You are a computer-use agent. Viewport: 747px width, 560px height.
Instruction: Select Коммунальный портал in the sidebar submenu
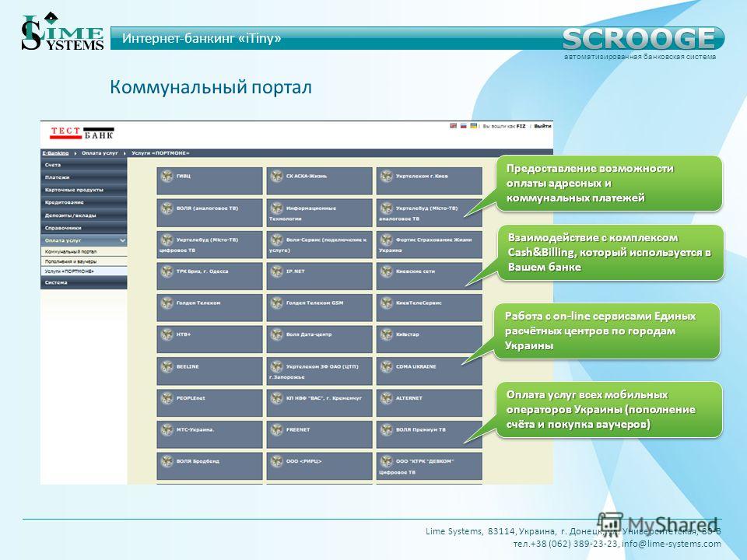[84, 251]
